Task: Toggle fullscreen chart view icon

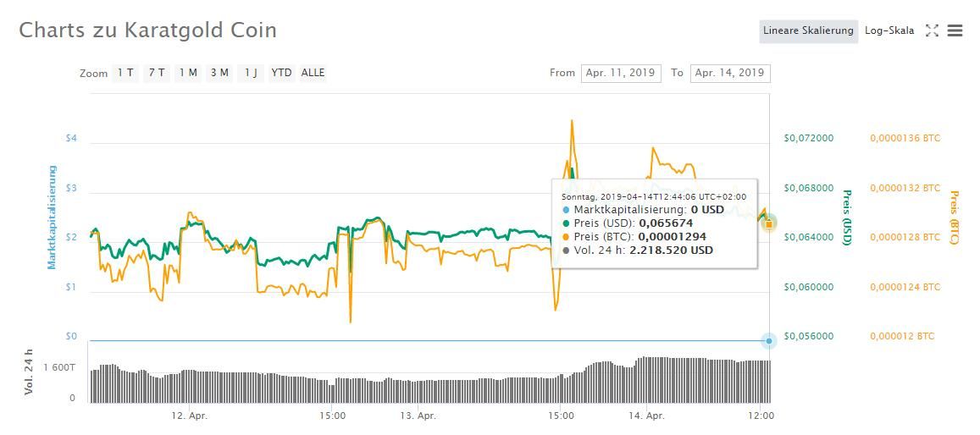Action: point(933,30)
